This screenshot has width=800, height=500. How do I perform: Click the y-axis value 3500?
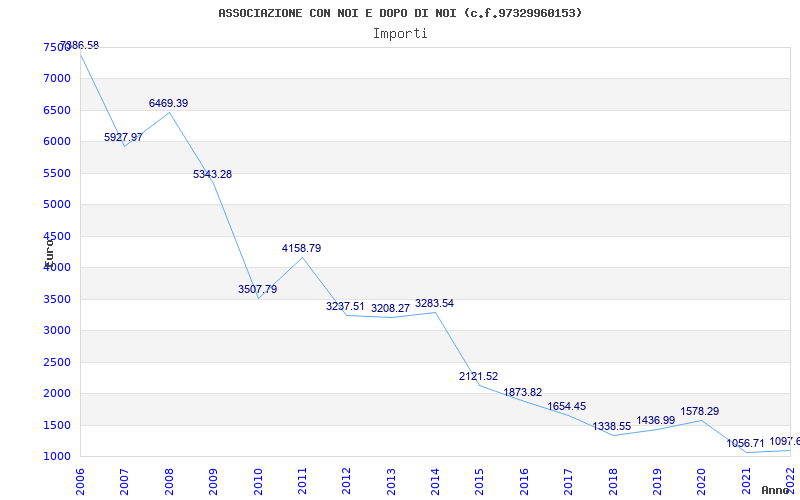[57, 299]
